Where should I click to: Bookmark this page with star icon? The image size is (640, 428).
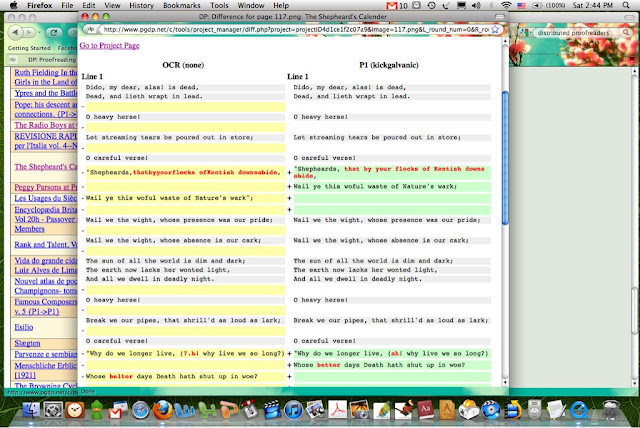point(495,29)
